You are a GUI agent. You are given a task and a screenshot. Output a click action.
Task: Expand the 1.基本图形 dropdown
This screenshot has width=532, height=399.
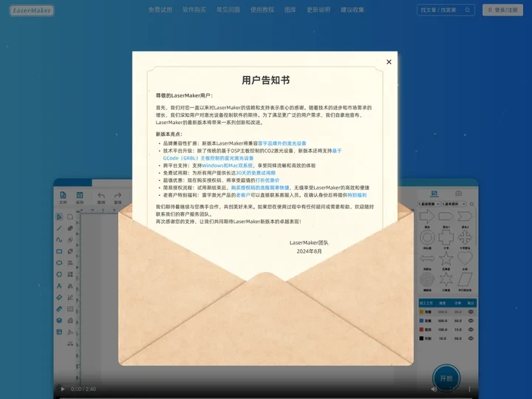[x=454, y=204]
